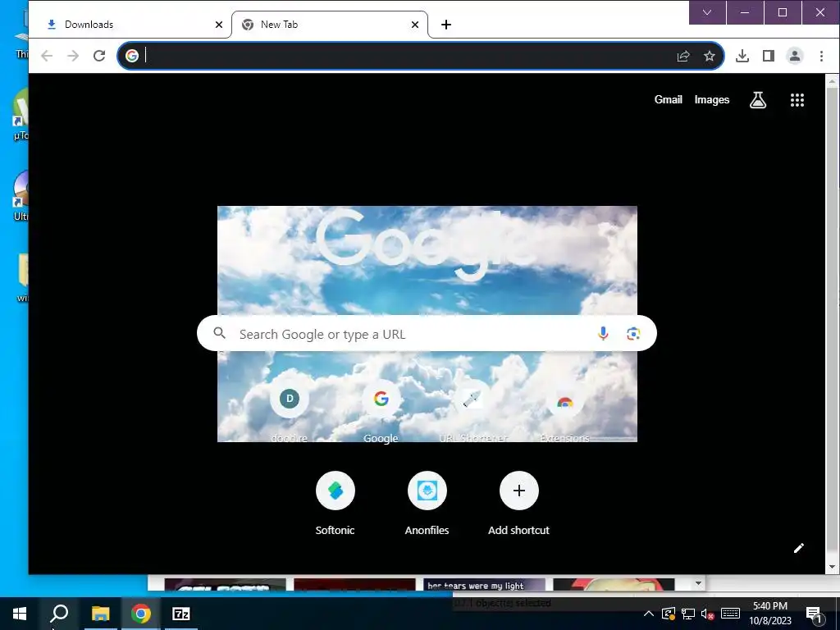This screenshot has width=840, height=630.
Task: Open the notification center icon
Action: coord(814,614)
